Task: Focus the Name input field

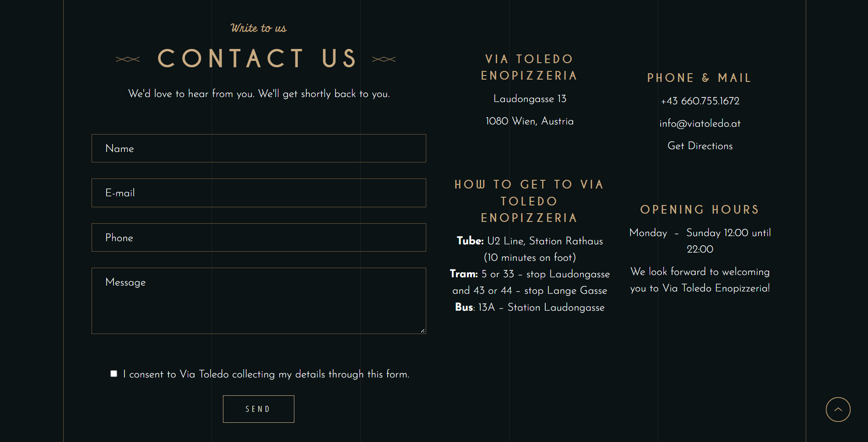Action: [x=259, y=148]
